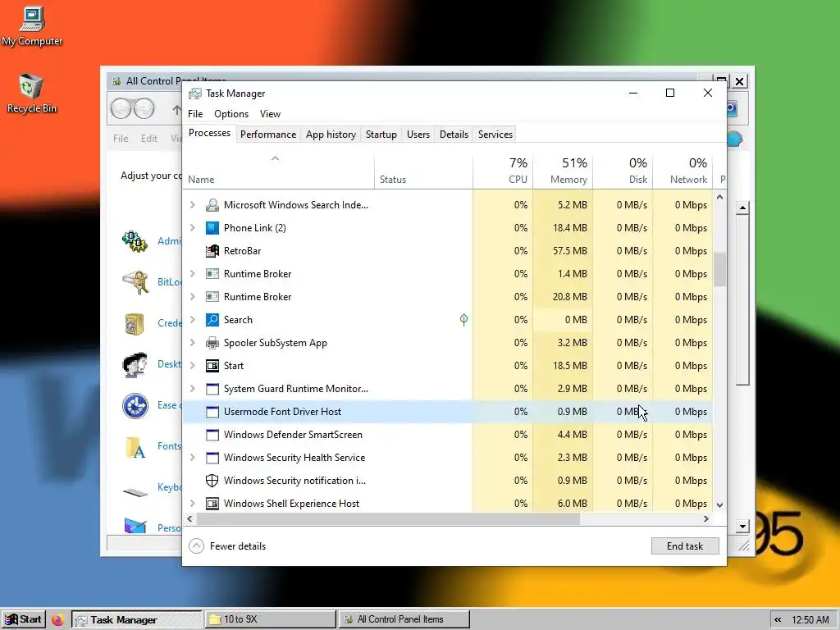Expand the Runtime Broker using 20.8 MB

pyautogui.click(x=193, y=297)
